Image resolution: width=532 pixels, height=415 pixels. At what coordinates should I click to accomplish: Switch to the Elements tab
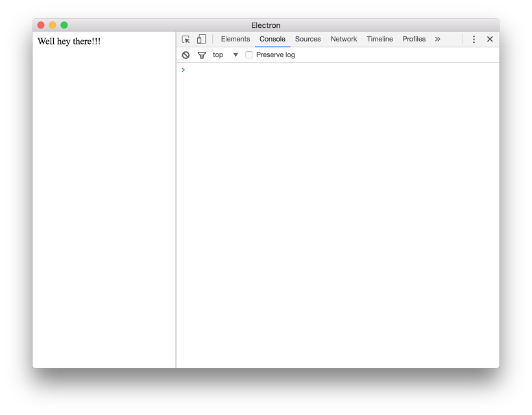[236, 40]
